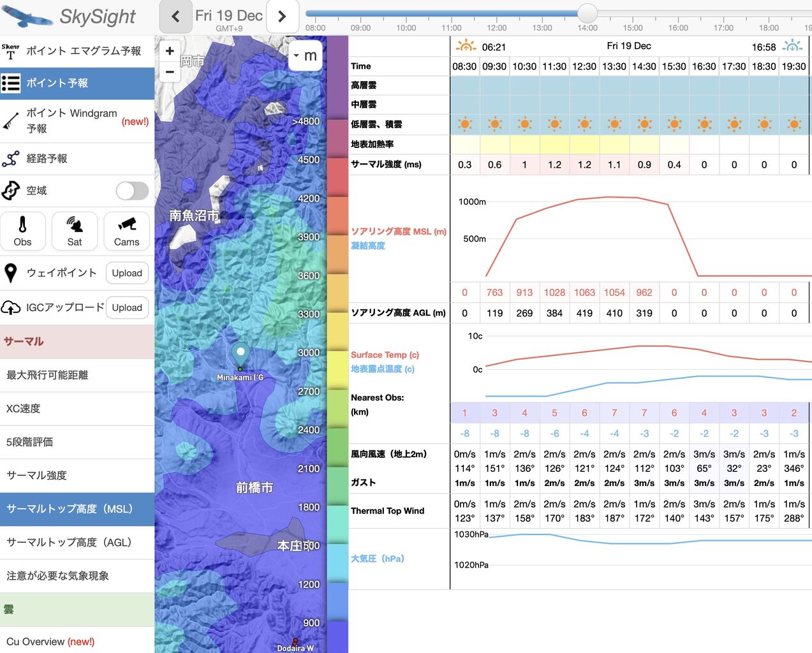The image size is (812, 653).
Task: Click soaring AGL value 419
Action: point(584,313)
